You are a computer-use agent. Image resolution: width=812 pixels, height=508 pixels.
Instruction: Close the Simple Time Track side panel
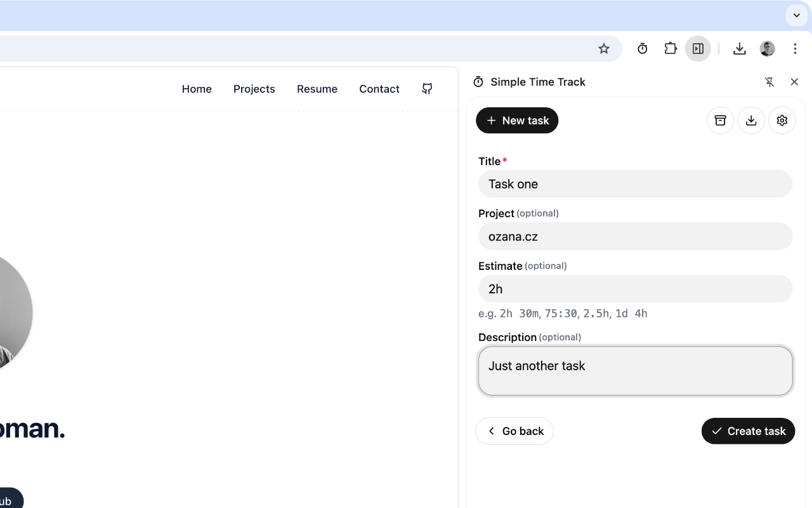click(x=794, y=82)
